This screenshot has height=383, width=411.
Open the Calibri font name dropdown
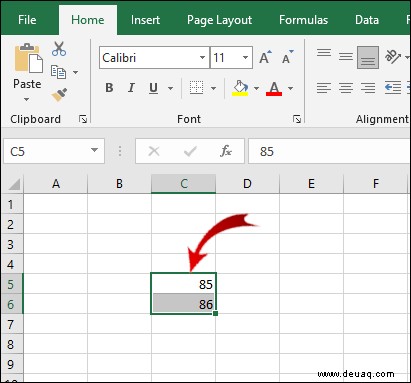click(x=202, y=58)
